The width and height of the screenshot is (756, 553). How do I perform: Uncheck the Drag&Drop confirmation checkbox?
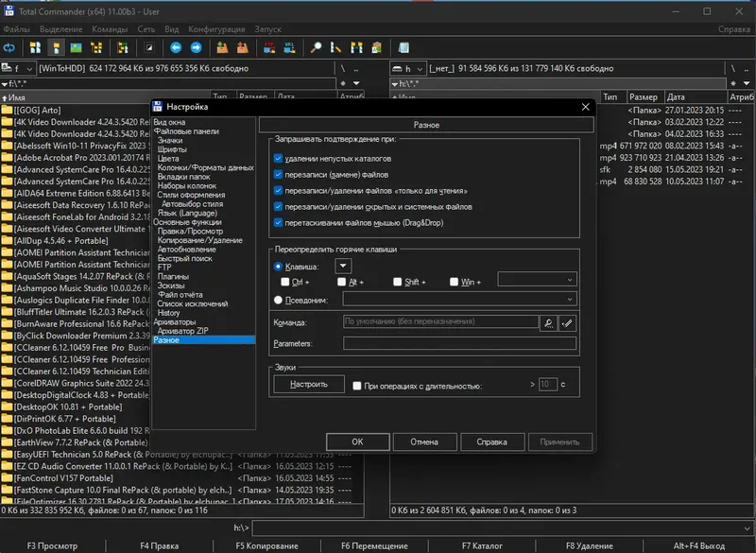278,222
